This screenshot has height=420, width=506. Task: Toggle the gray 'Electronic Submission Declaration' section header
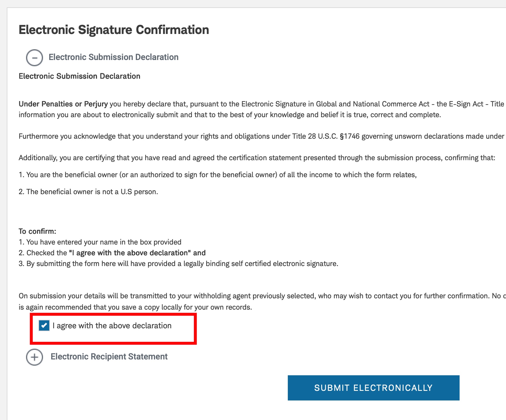tap(113, 57)
